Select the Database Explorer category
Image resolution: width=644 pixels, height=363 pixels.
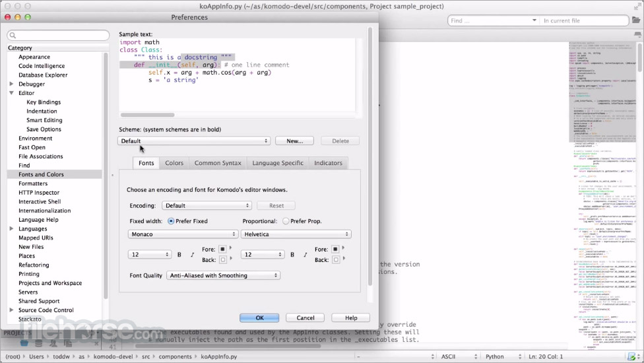coord(43,75)
